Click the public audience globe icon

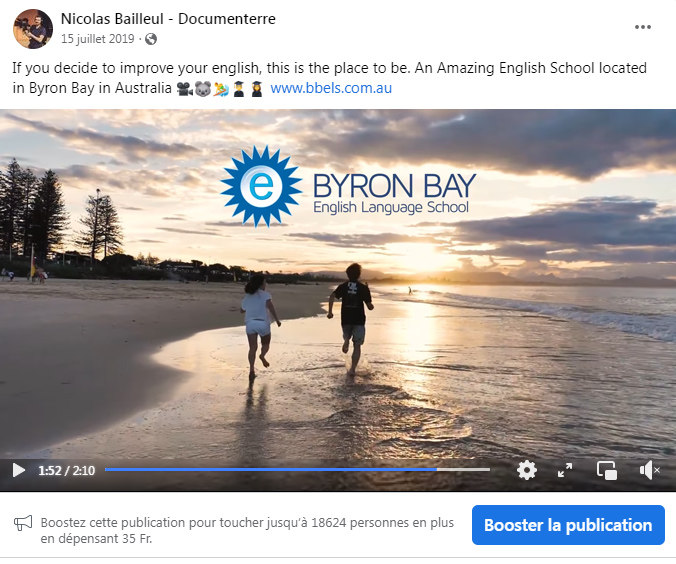pos(151,39)
